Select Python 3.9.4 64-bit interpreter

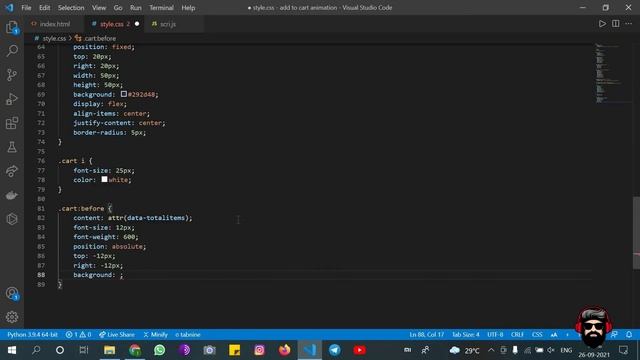pos(32,334)
